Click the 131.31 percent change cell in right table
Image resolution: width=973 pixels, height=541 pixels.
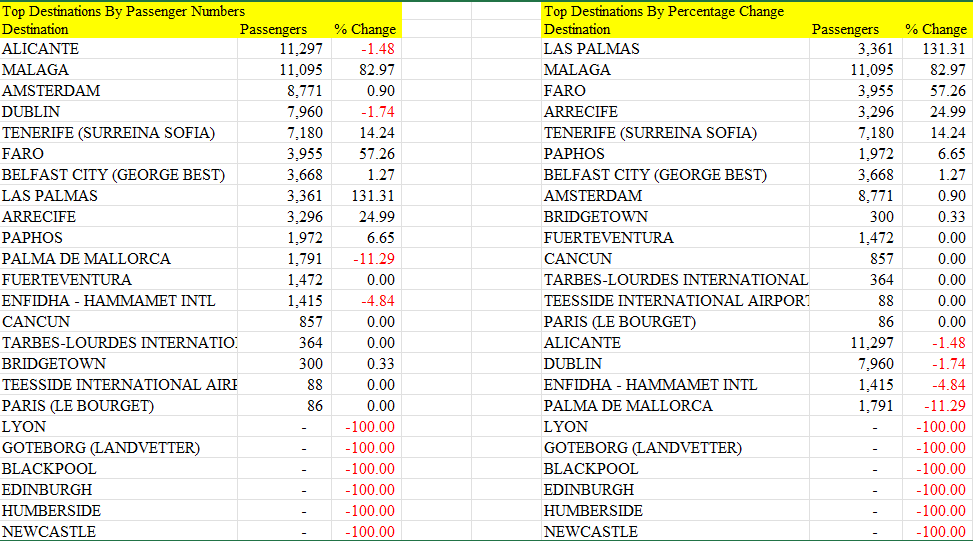pyautogui.click(x=938, y=48)
